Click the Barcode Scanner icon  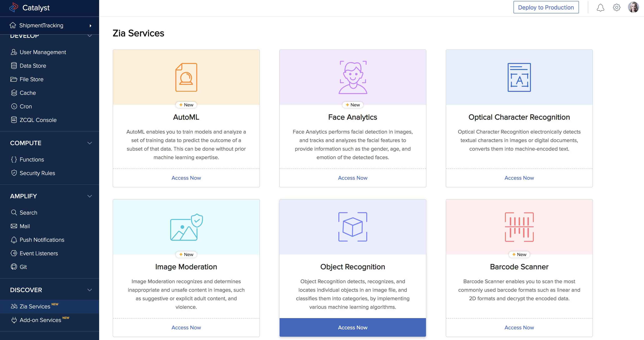click(x=519, y=227)
